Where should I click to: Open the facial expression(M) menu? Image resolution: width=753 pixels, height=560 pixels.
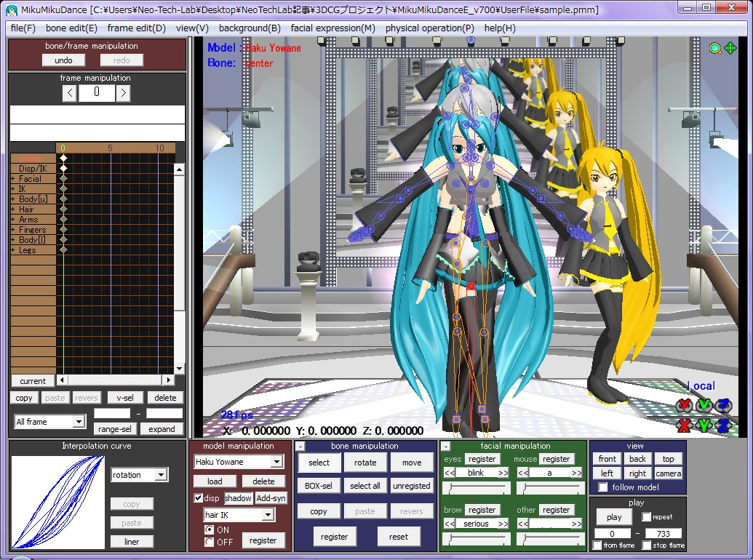332,28
